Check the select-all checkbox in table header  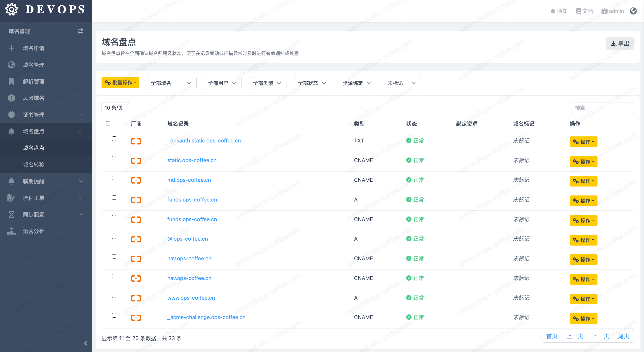coord(108,123)
